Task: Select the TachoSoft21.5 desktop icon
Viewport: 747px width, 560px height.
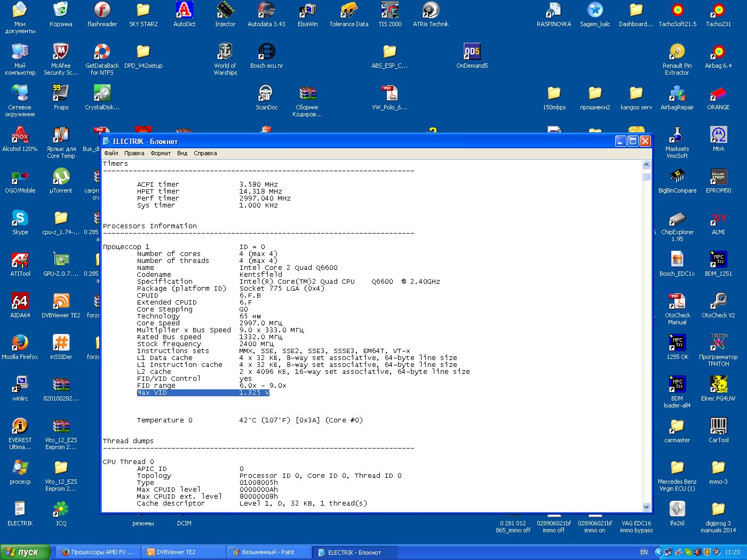Action: point(677,14)
